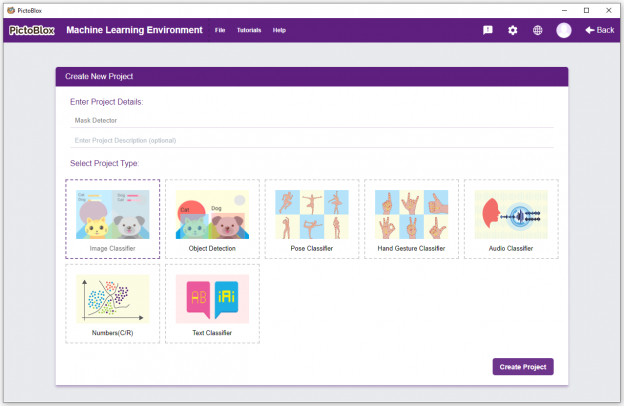
Task: Focus the project name field Mask Detector
Action: 312,120
